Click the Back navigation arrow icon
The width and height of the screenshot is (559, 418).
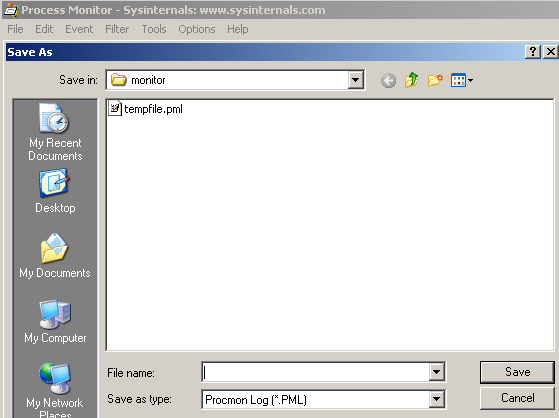click(388, 80)
